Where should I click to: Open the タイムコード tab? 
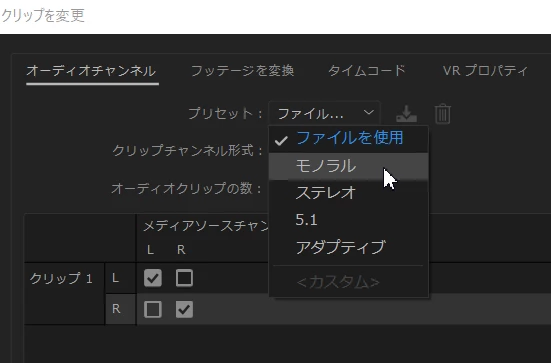click(367, 71)
